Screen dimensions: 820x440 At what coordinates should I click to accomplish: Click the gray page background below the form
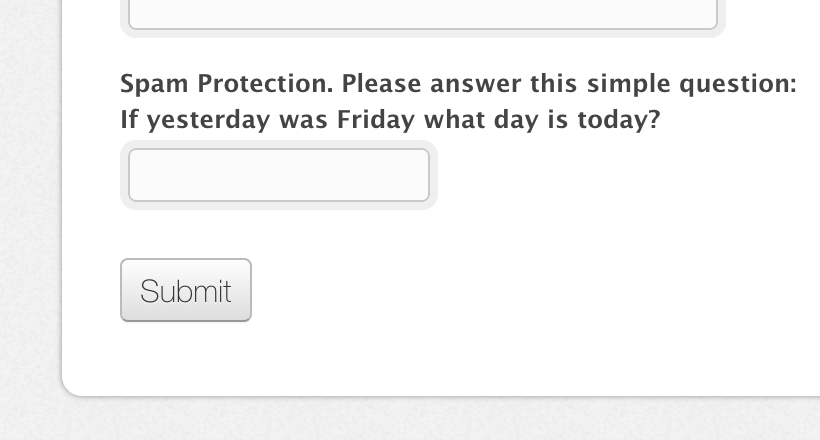(400, 420)
